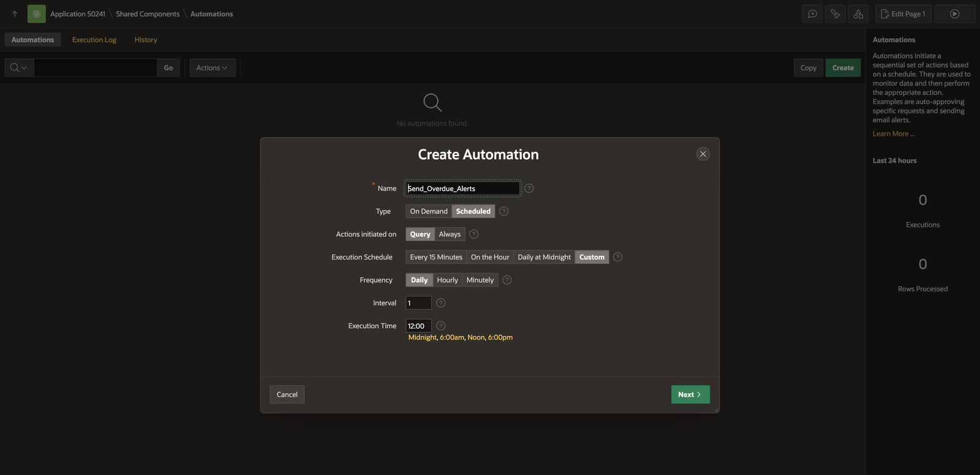Show help for Execution Schedule
This screenshot has height=475, width=980.
(x=617, y=257)
